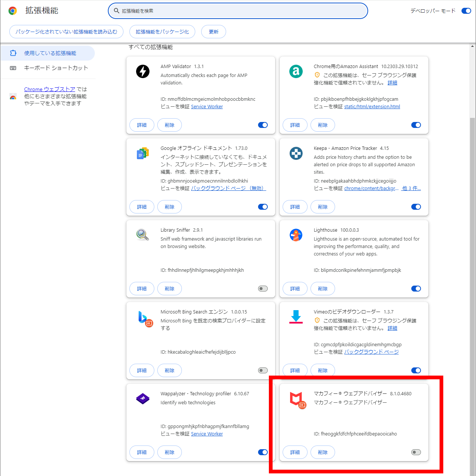Remove AMP Validator with 削除 button

170,125
